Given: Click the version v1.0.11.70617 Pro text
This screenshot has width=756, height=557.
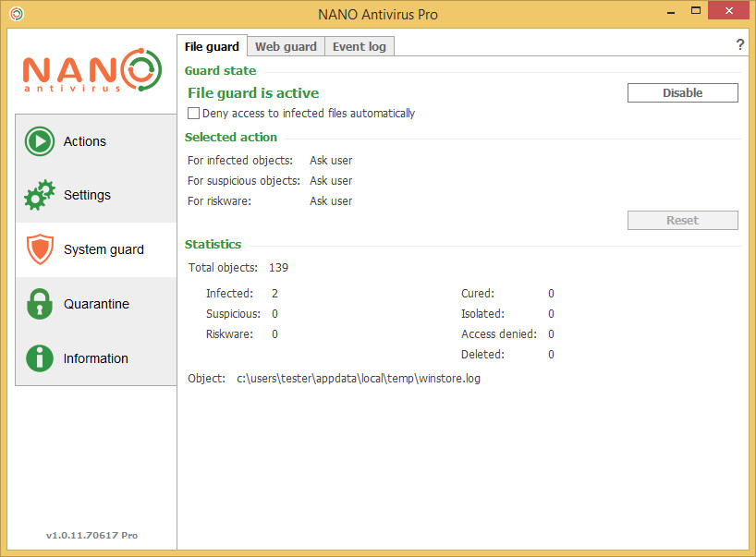Looking at the screenshot, I should [91, 536].
